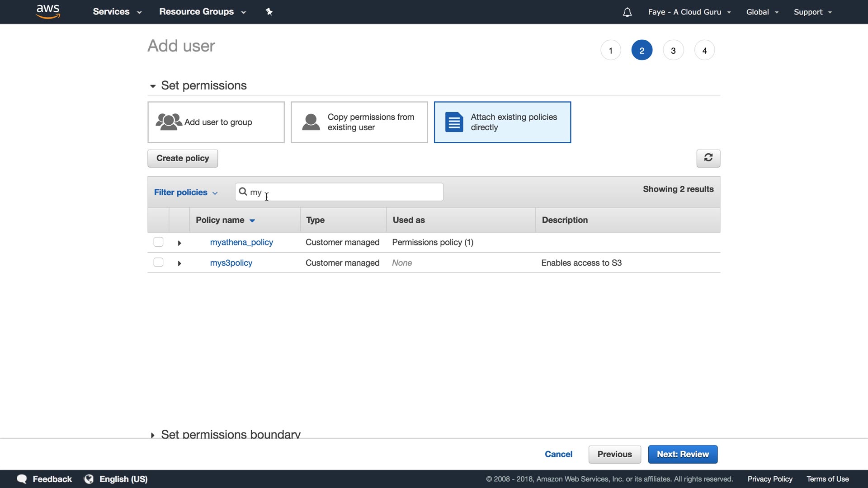
Task: Check the myathena_policy checkbox
Action: tap(158, 242)
